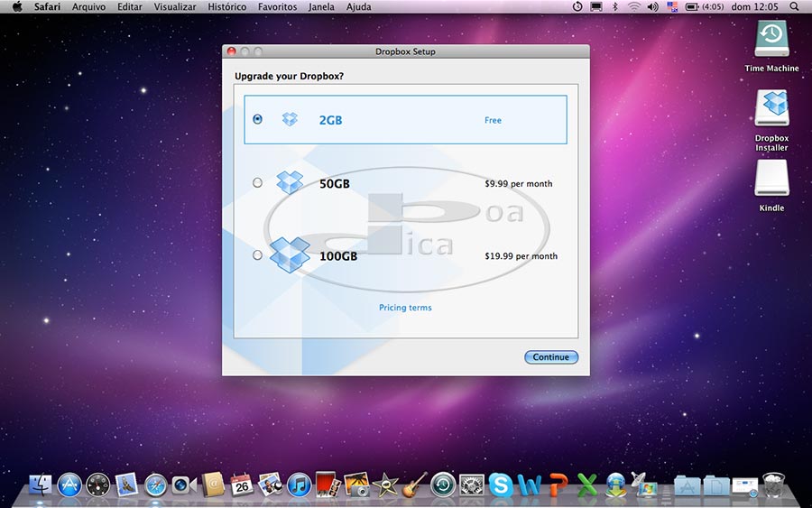Open Spotlight search magnifier
Viewport: 812px width, 508px height.
(794, 6)
